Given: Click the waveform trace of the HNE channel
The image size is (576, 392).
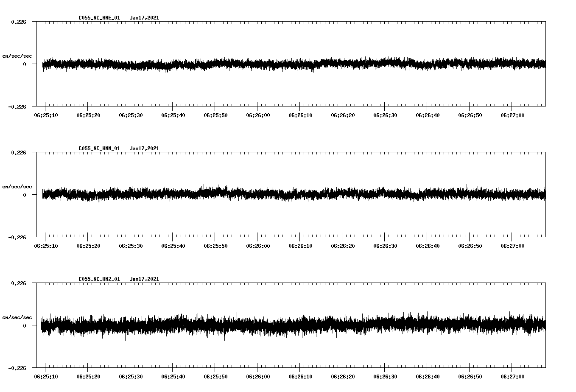Looking at the screenshot, I should tap(254, 64).
